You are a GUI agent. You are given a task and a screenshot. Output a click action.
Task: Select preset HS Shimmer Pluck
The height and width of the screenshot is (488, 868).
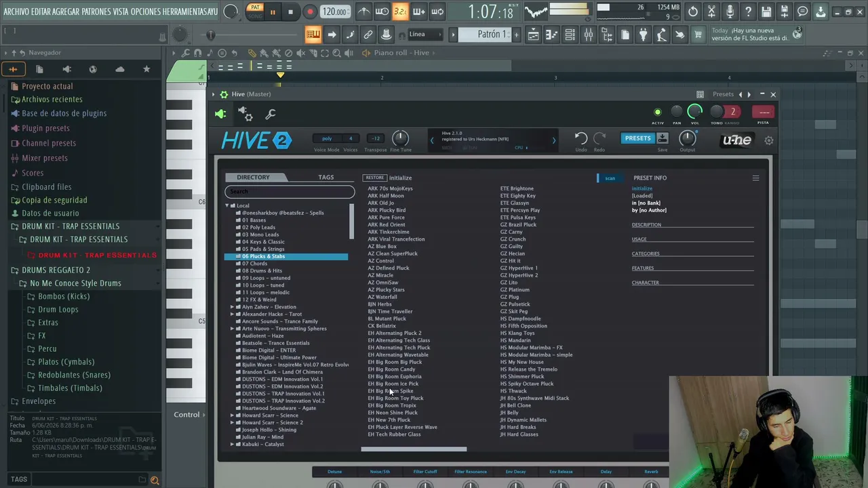(522, 377)
